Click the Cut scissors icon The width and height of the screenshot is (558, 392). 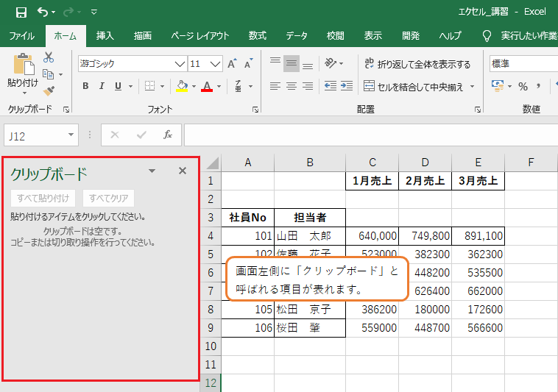49,57
